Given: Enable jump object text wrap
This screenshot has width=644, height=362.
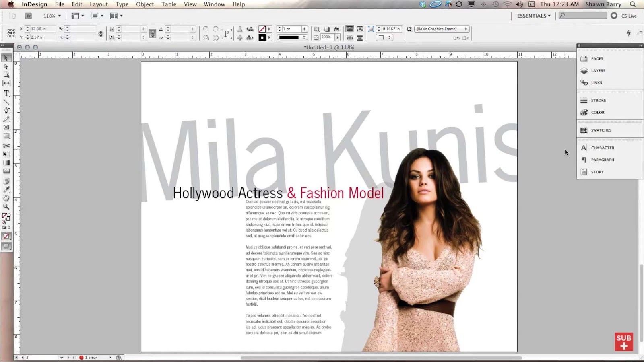Looking at the screenshot, I should [360, 37].
